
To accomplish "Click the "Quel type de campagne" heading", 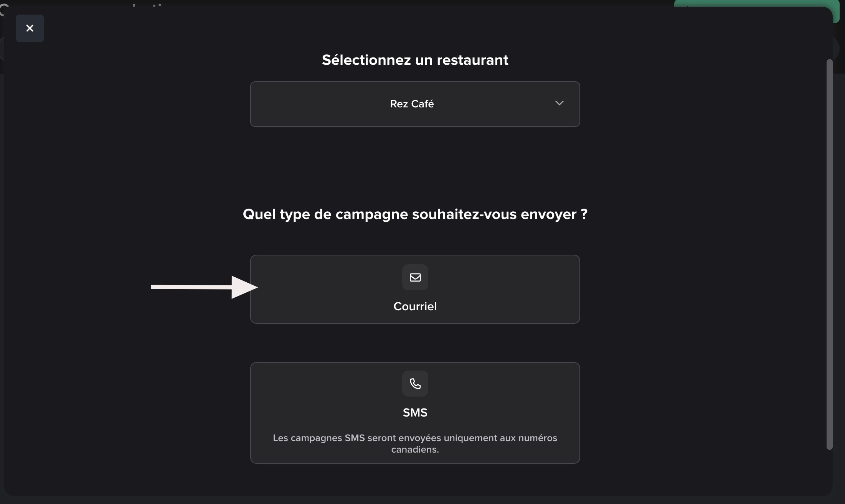I will coord(415,214).
